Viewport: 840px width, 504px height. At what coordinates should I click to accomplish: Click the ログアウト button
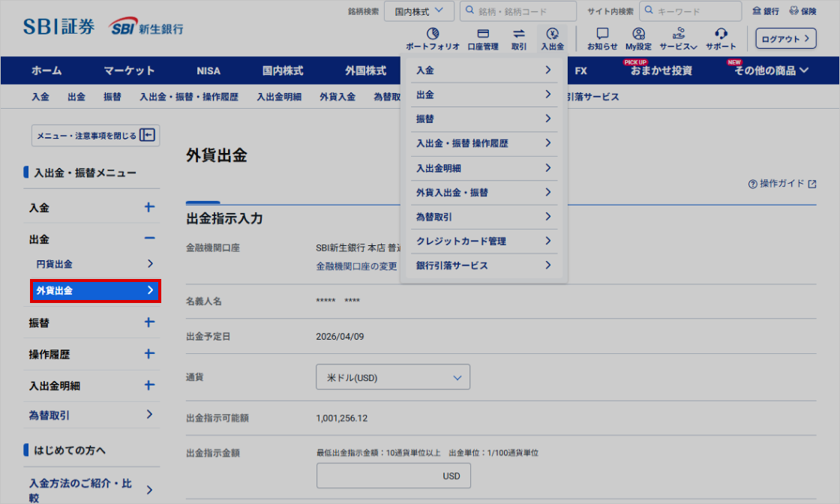coord(785,38)
